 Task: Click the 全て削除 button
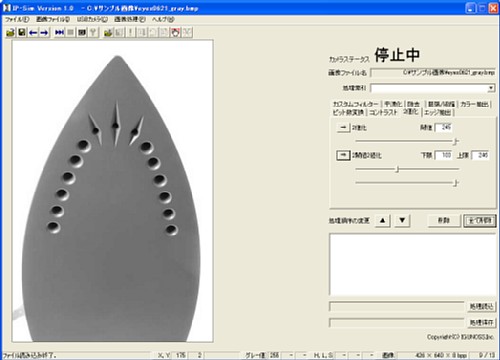(x=480, y=221)
